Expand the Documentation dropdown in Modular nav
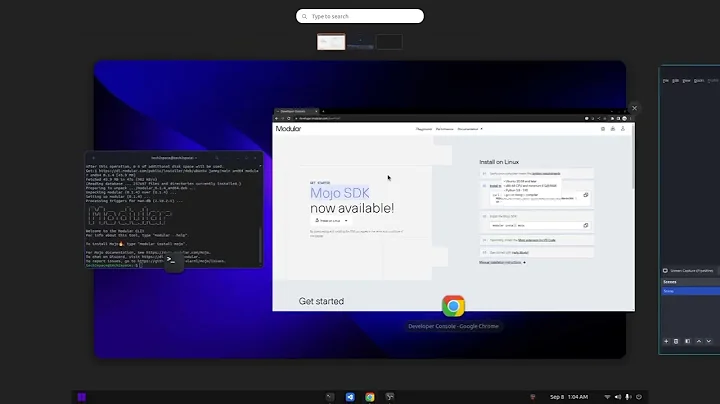 [x=470, y=129]
